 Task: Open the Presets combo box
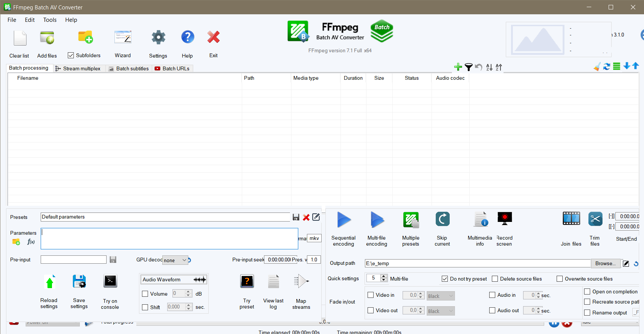[165, 217]
